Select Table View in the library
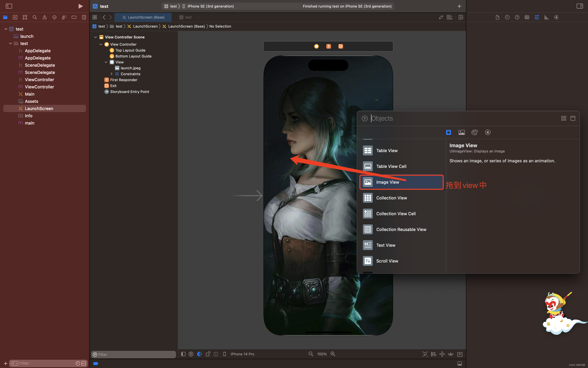Viewport: 588px width, 368px height. coord(401,151)
